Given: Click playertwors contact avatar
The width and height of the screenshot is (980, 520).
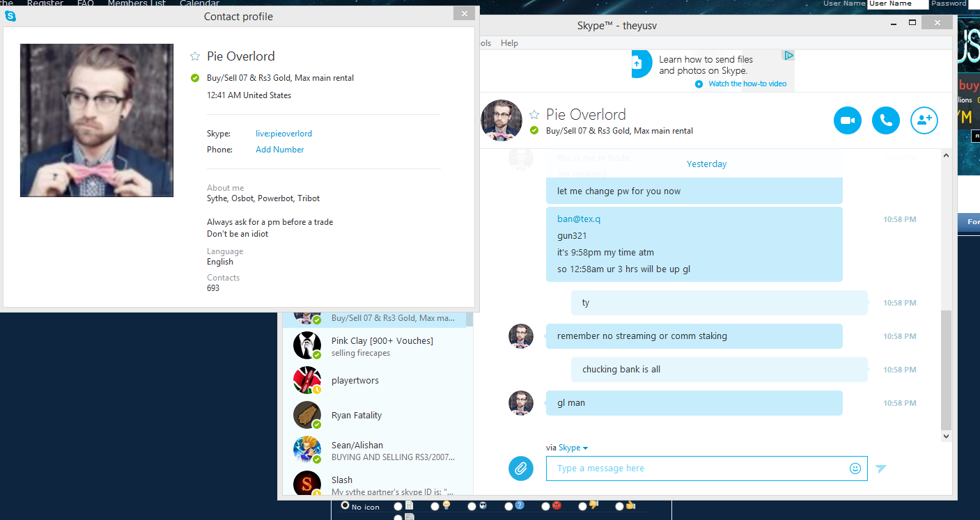Looking at the screenshot, I should [307, 380].
